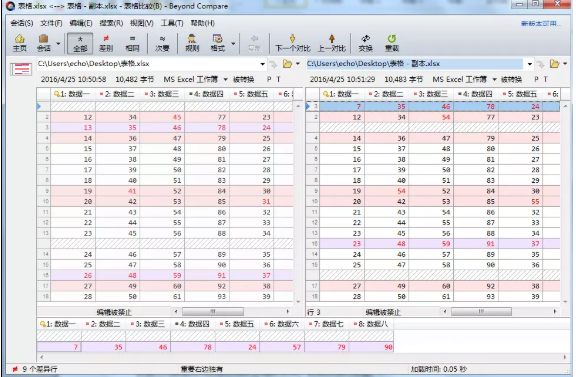576x377 pixels.
Task: Click status bar text 9 个差异行
Action: (x=40, y=369)
